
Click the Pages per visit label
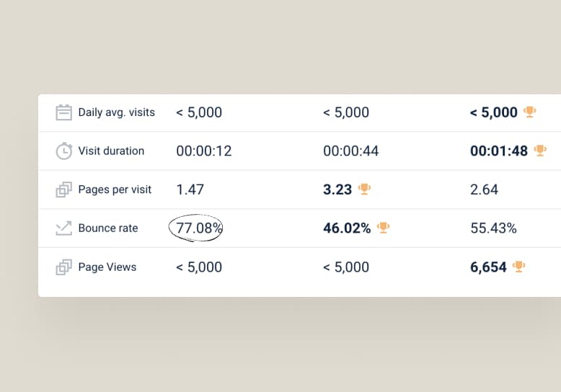(x=115, y=190)
